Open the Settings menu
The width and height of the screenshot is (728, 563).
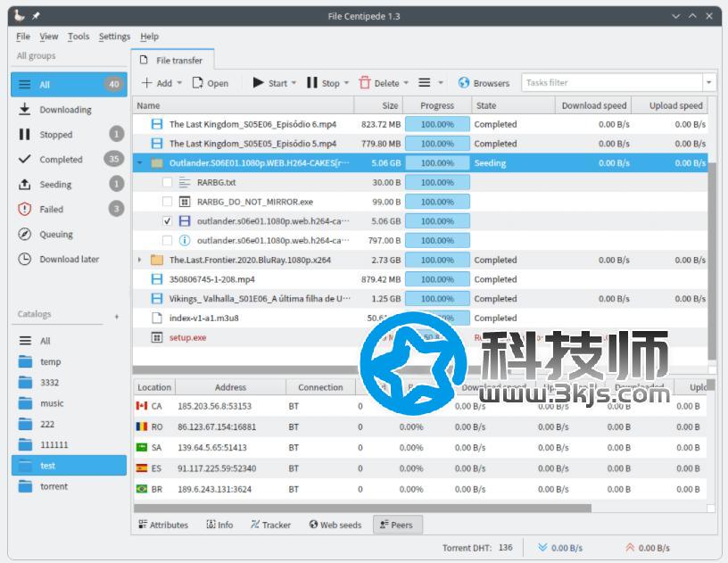click(114, 37)
